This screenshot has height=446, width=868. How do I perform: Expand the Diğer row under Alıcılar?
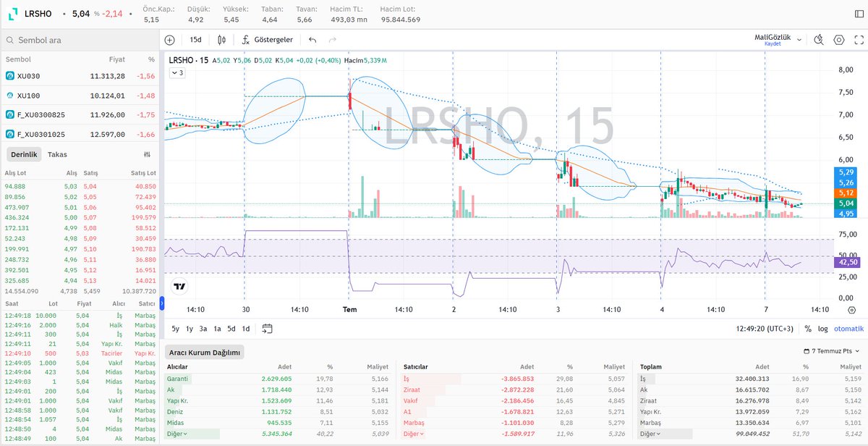pos(177,434)
